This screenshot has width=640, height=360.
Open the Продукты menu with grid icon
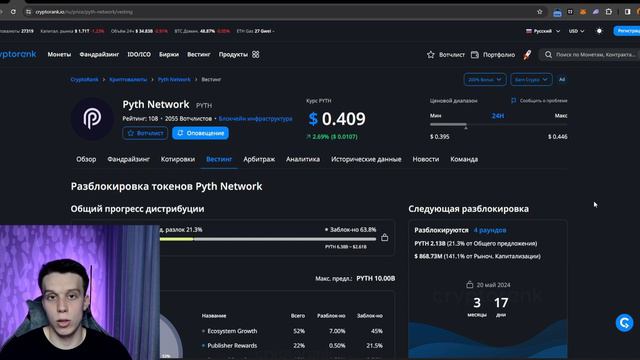[239, 54]
